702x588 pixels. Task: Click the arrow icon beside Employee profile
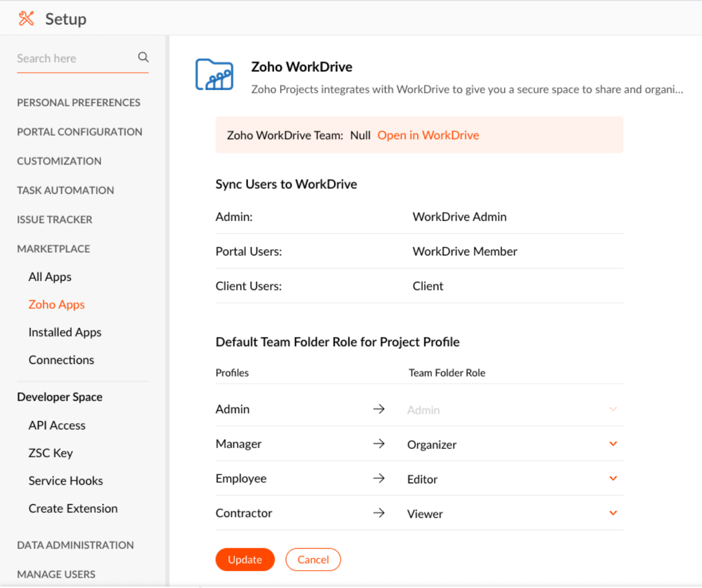[380, 478]
